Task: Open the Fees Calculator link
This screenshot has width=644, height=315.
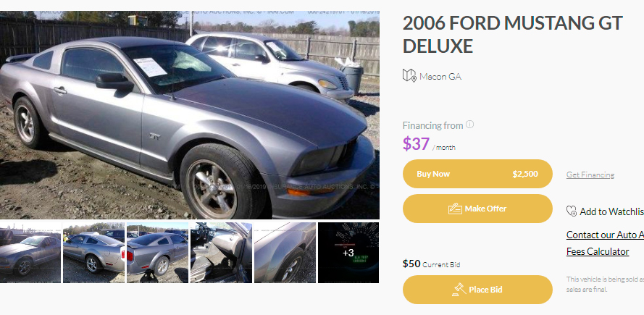Action: pyautogui.click(x=598, y=251)
